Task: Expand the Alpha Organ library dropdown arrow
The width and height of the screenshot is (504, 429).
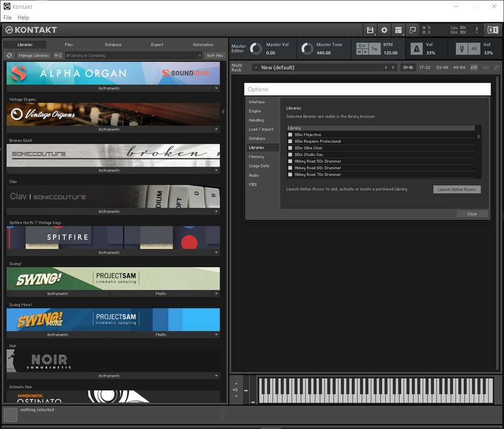Action: click(x=216, y=88)
